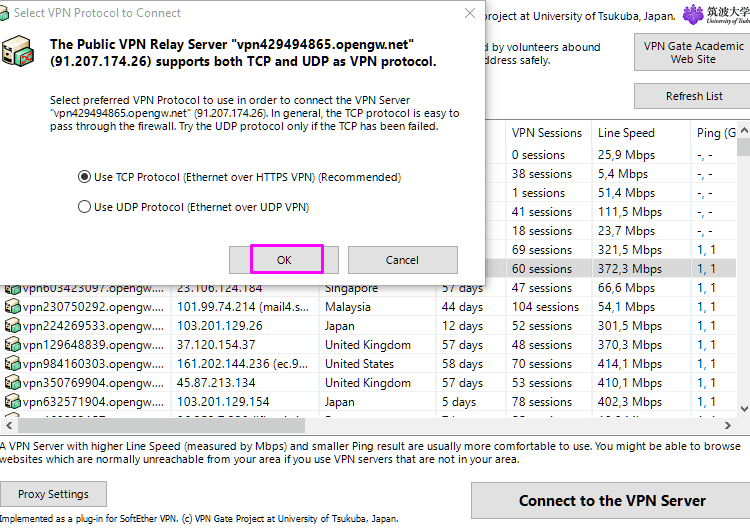
Task: Click 5 days uptime cell
Action: pos(458,402)
